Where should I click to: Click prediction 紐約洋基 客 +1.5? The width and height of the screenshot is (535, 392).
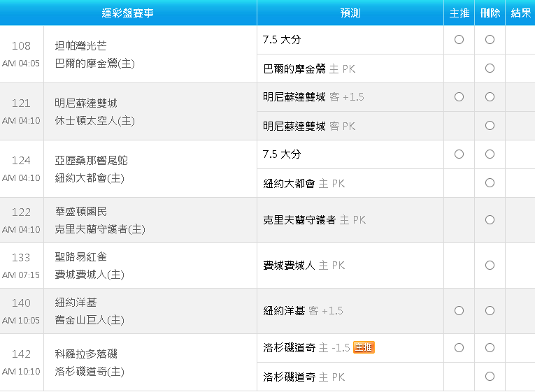click(x=303, y=310)
